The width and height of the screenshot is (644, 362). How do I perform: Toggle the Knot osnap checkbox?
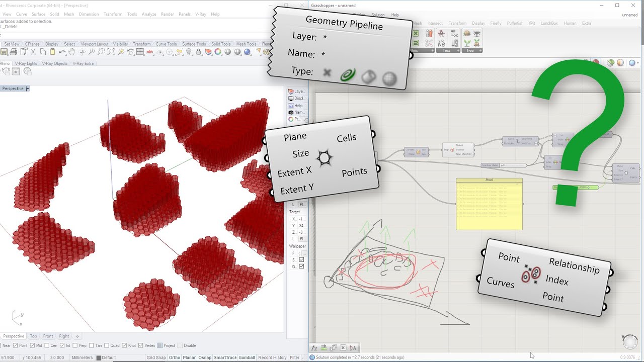point(124,345)
